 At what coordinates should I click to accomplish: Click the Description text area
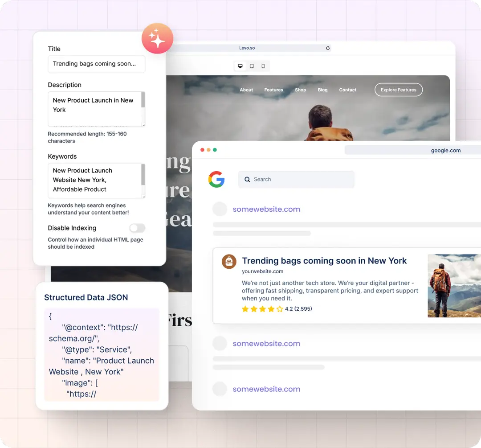pos(96,109)
